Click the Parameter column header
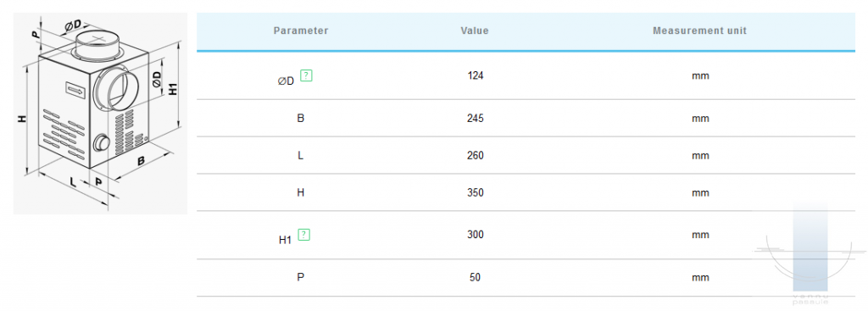 301,31
